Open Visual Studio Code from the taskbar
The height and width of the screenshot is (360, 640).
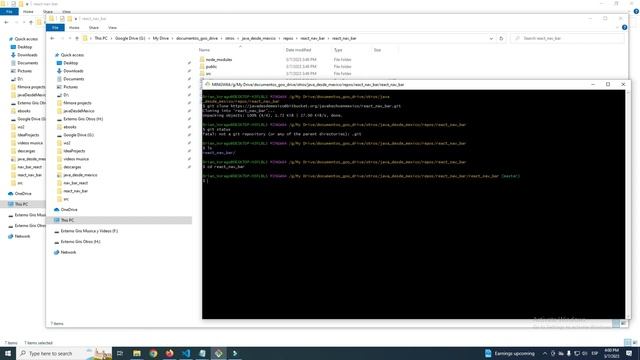(x=186, y=353)
